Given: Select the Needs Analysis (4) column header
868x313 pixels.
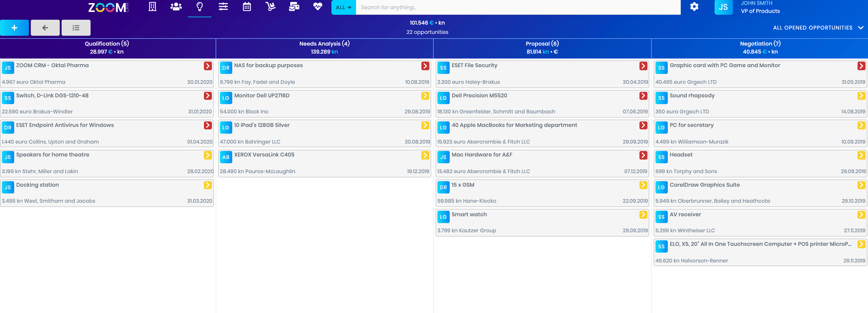Looking at the screenshot, I should (324, 47).
